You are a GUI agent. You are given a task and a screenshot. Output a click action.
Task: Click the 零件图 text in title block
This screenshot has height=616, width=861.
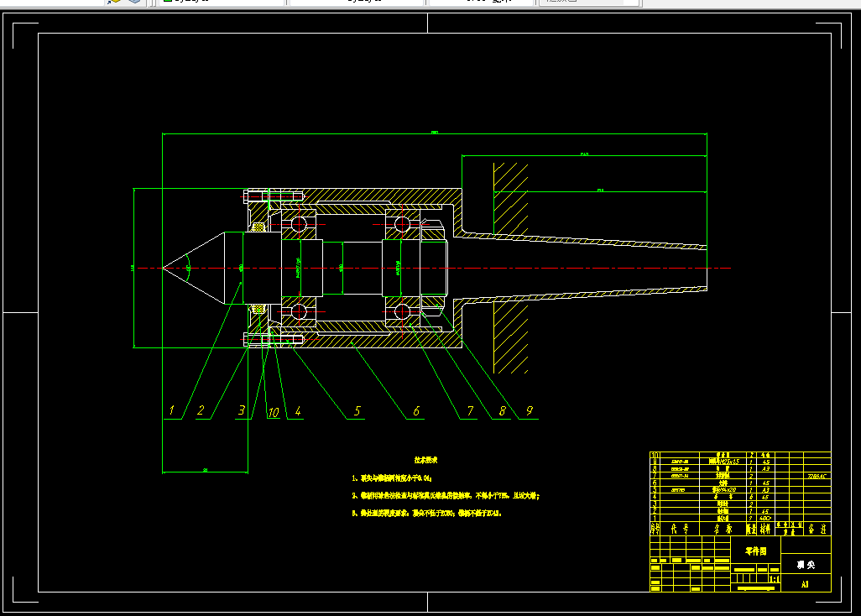(x=755, y=551)
